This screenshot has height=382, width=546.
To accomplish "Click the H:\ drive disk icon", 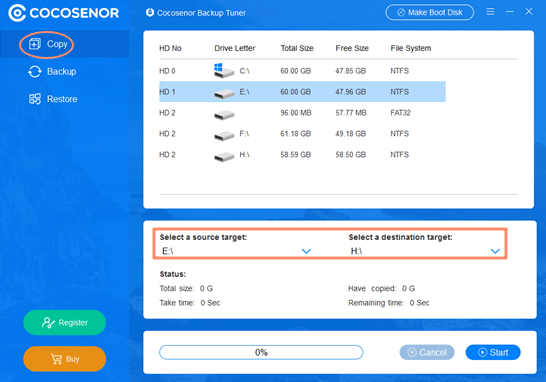I will (x=224, y=156).
